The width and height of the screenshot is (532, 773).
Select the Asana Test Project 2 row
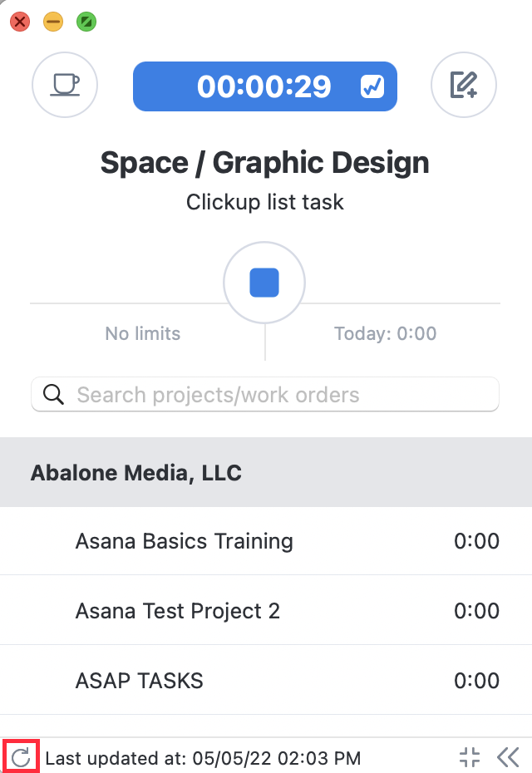[266, 610]
